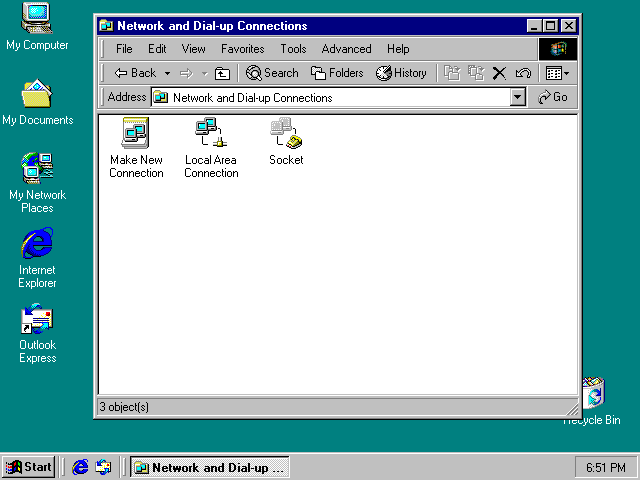This screenshot has height=480, width=640.
Task: Open the Edit menu
Action: click(157, 49)
